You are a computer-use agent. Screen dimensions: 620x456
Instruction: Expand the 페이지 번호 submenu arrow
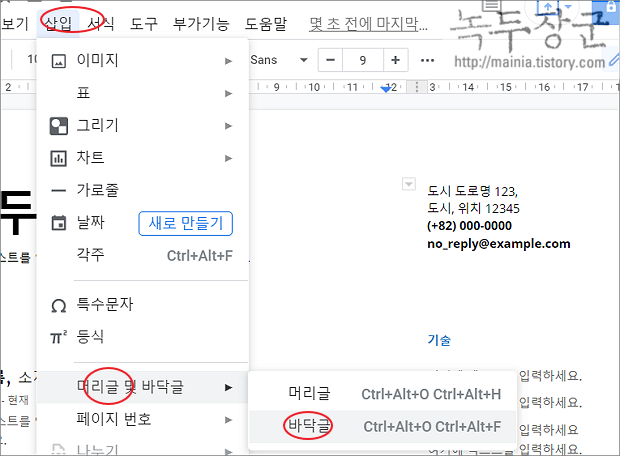(228, 420)
